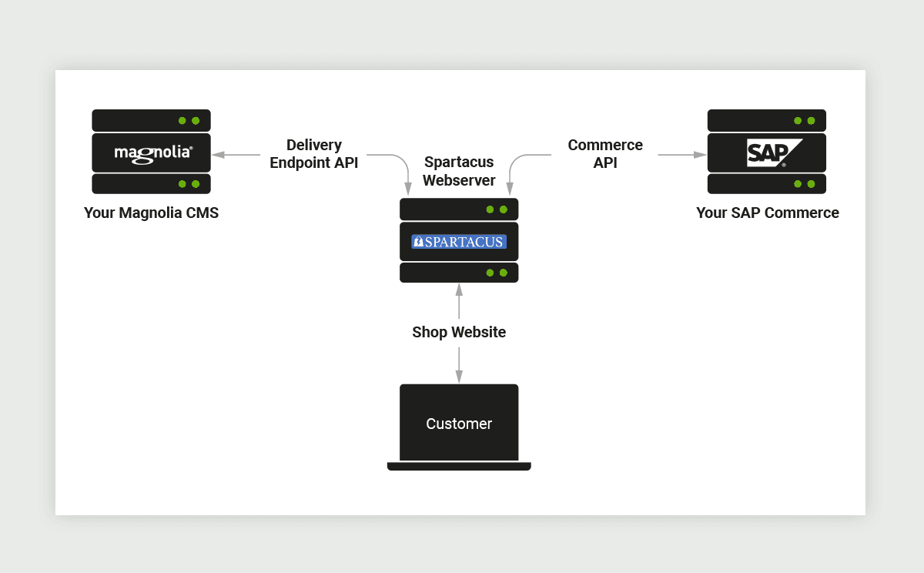Click the Your SAP Commerce caption
This screenshot has height=573, width=924.
[x=767, y=213]
